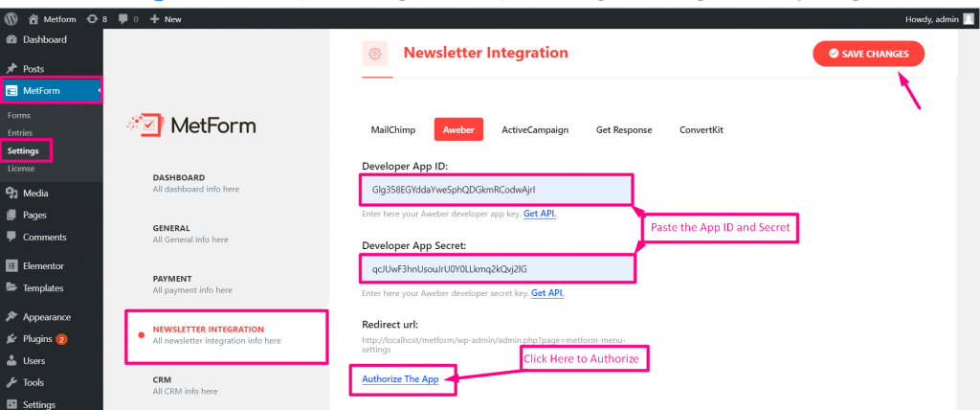Click the Tools wrench icon
980x410 pixels.
point(11,382)
